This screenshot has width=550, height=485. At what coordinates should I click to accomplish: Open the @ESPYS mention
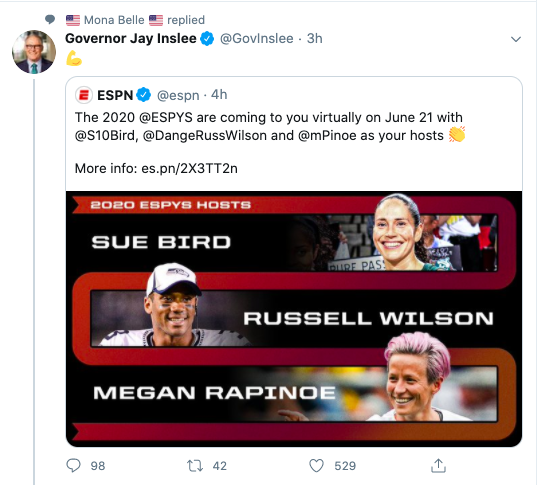(166, 117)
